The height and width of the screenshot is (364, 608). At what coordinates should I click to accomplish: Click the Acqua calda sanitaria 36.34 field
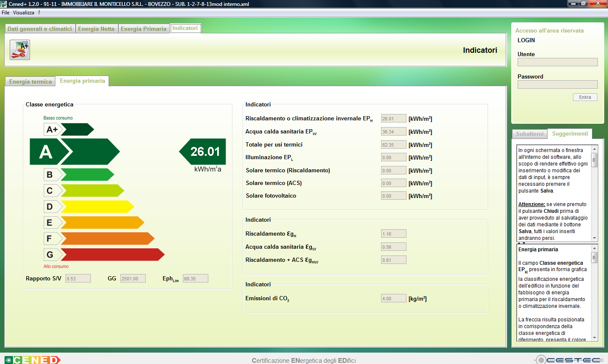[394, 132]
